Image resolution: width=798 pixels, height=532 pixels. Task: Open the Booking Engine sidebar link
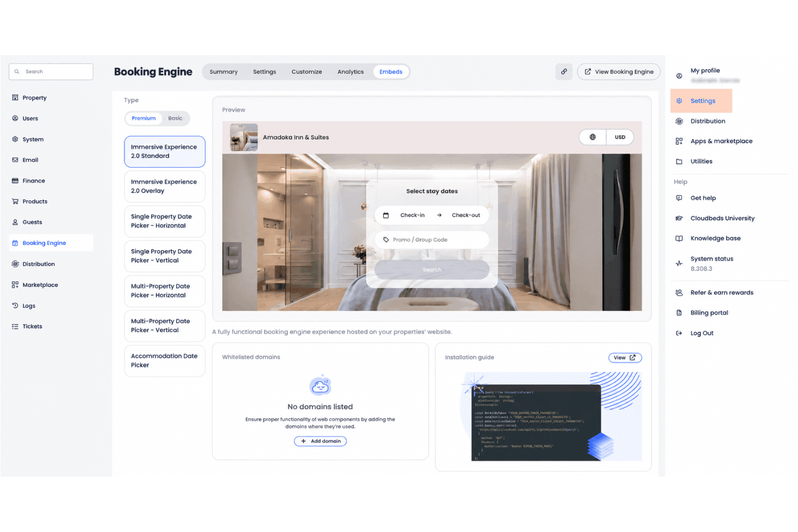51,243
